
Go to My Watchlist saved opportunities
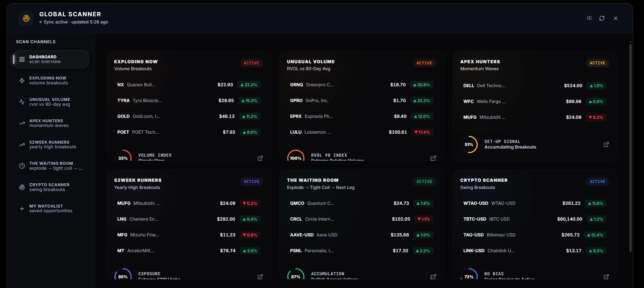pos(51,209)
